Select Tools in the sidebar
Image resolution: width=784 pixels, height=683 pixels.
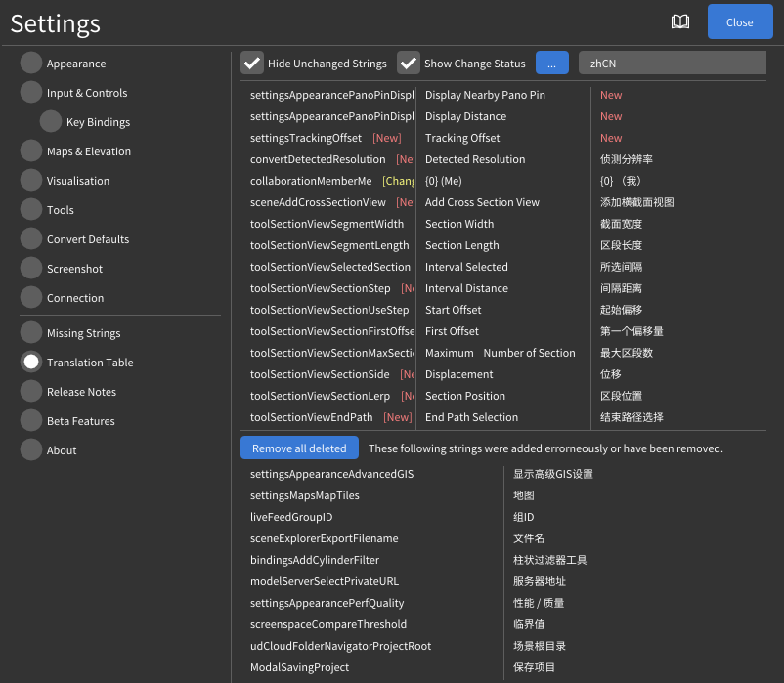click(x=60, y=210)
